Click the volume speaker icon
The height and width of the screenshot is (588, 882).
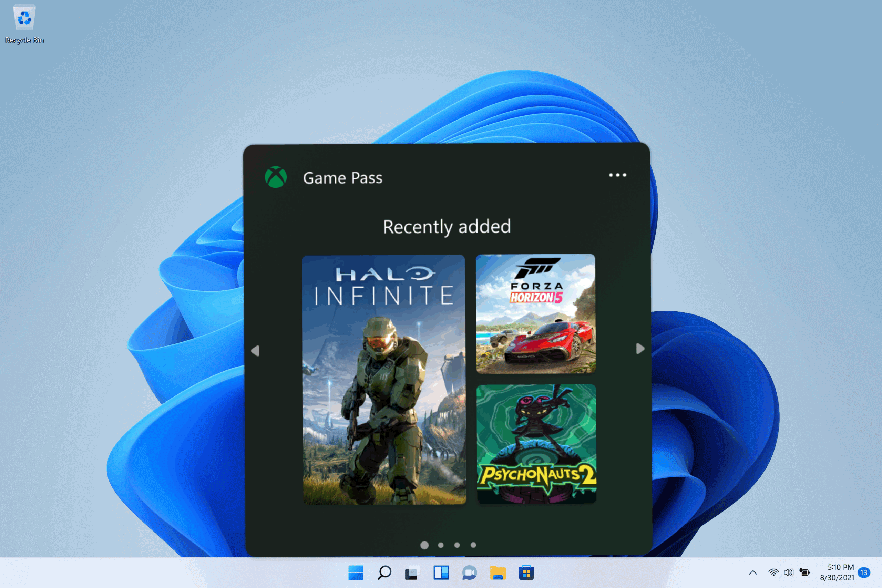coord(788,572)
